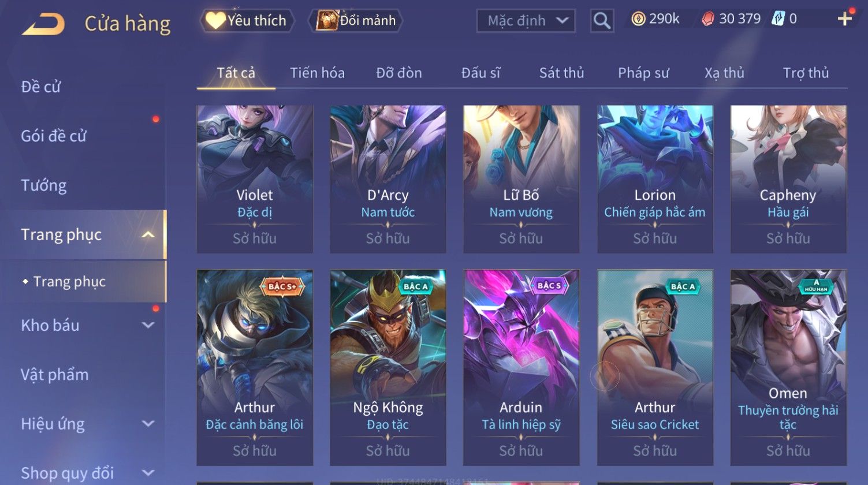Select the Tiến hóa tab
The width and height of the screenshot is (868, 485).
[317, 73]
